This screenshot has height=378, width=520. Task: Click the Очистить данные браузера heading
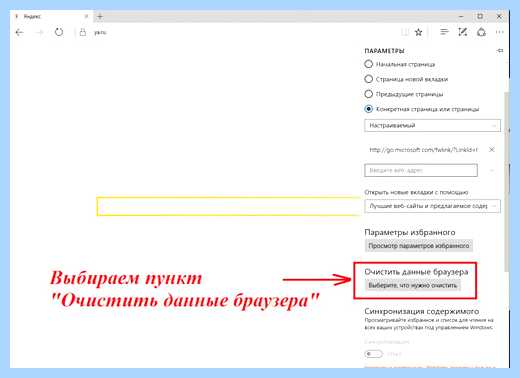pos(416,272)
